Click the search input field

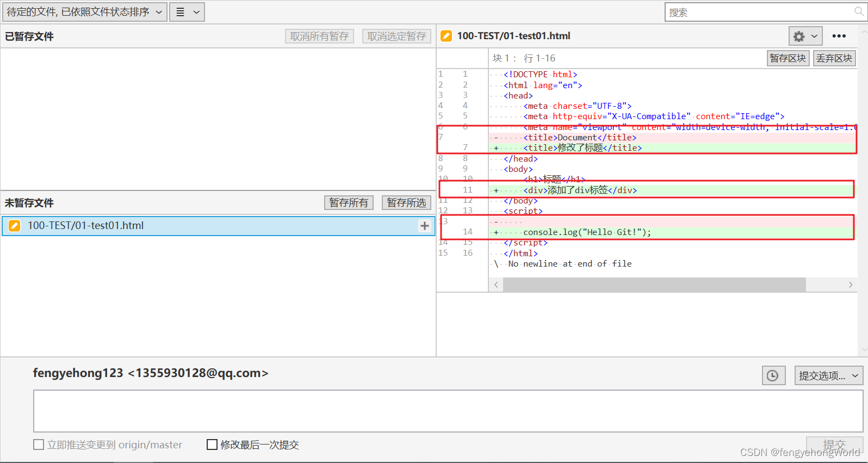tap(759, 12)
